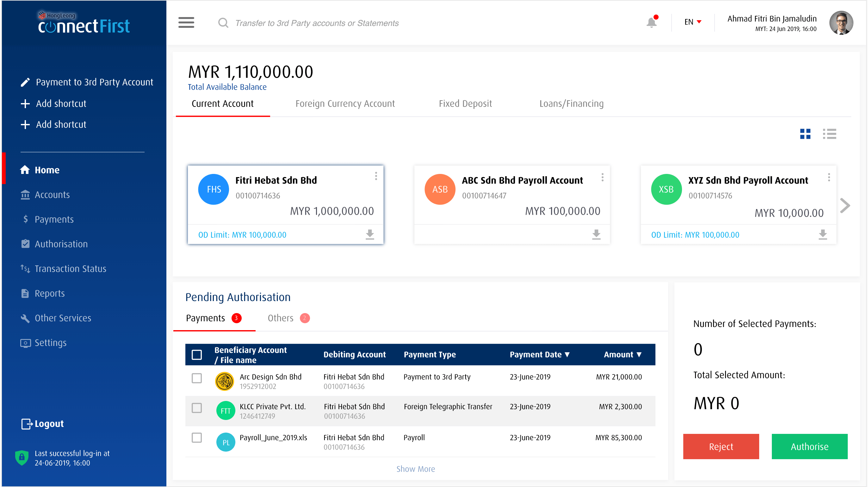868x487 pixels.
Task: Click the pencil icon for 3rd Party payment
Action: (x=25, y=82)
